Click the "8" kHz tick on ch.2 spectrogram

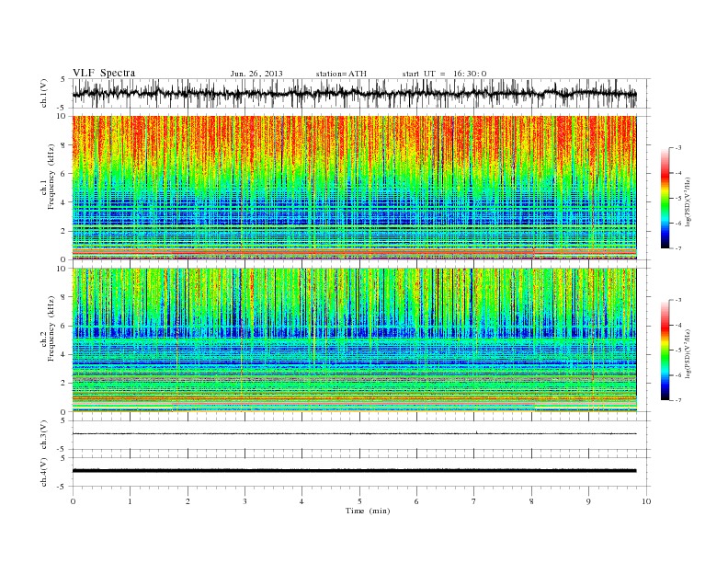point(64,297)
